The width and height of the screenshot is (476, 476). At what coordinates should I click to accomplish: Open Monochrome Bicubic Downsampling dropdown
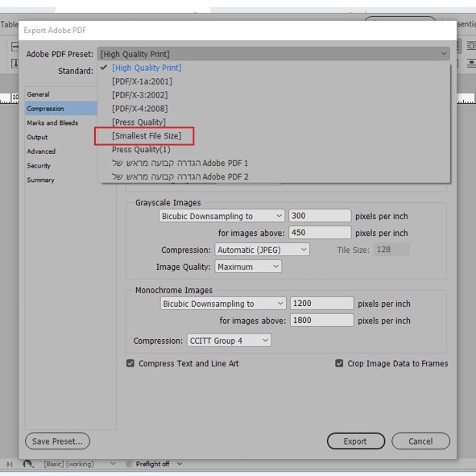223,304
